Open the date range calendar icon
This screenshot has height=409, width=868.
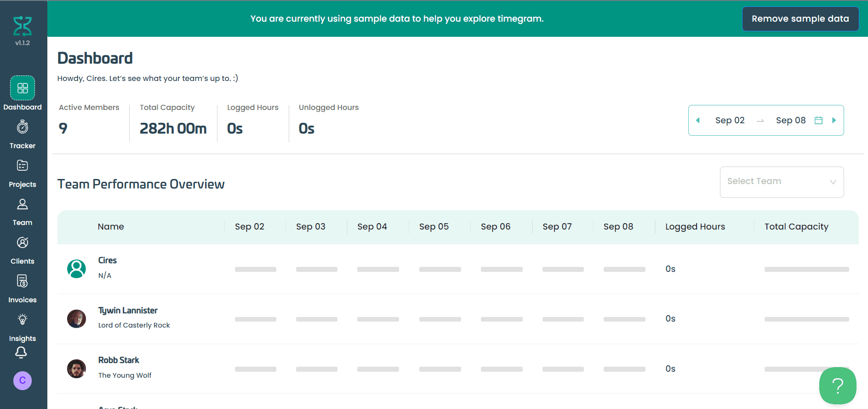(x=819, y=120)
